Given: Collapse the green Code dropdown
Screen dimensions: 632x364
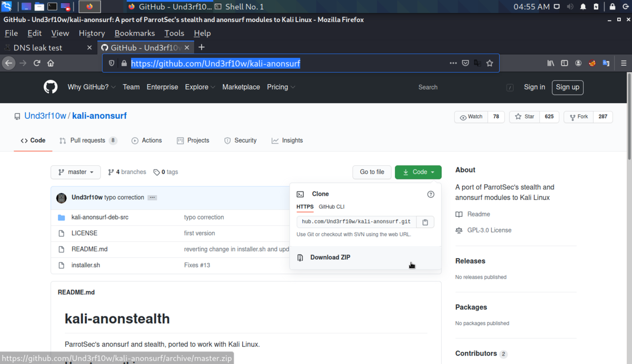Looking at the screenshot, I should point(418,172).
